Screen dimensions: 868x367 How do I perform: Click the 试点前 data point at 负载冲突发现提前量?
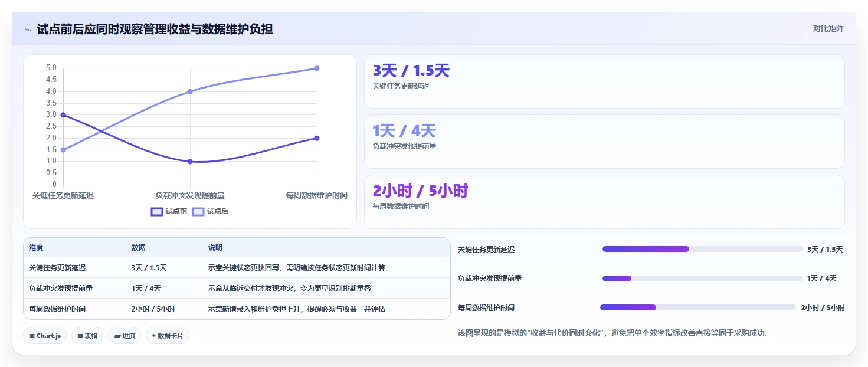click(x=190, y=162)
